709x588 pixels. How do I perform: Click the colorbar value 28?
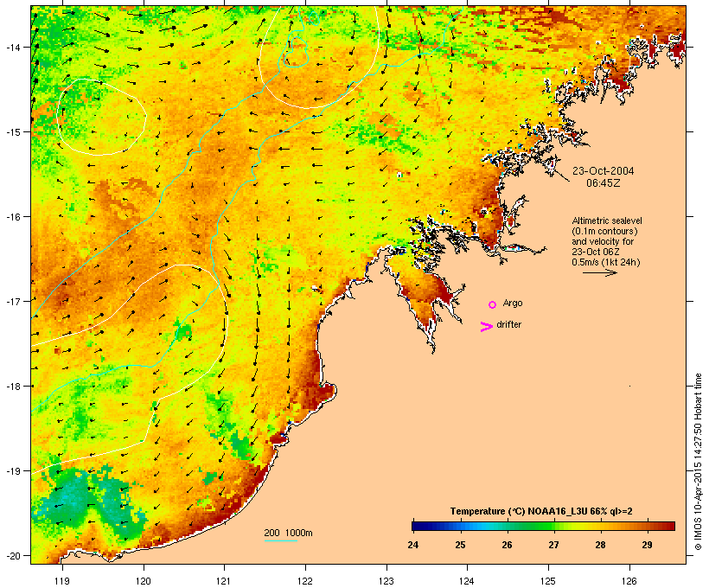pos(600,545)
